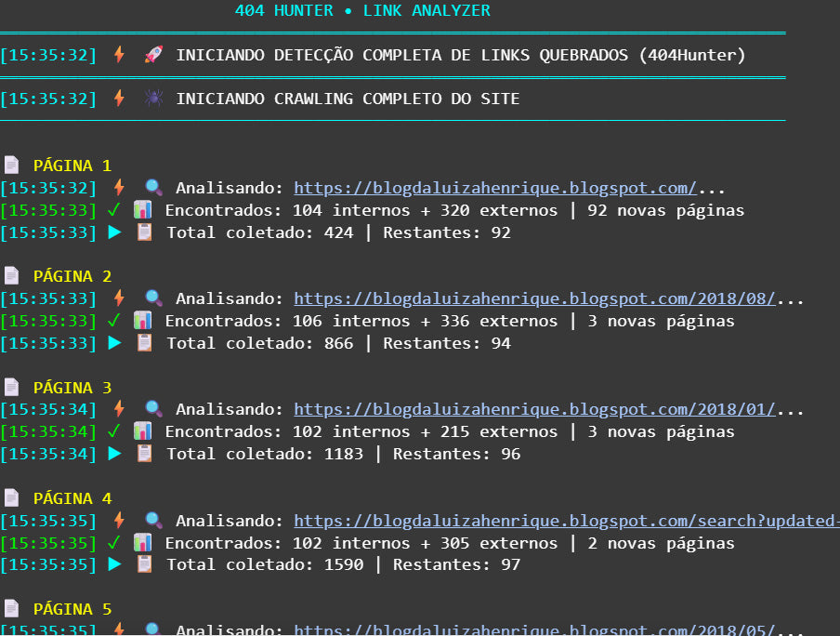Open the blogspot link ending in /2018/01/
The image size is (840, 636).
[x=534, y=409]
